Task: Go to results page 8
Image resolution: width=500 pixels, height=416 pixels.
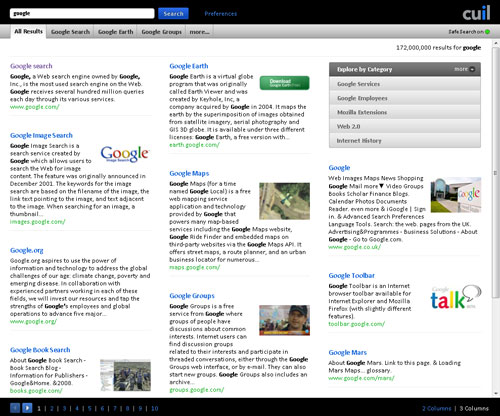Action: (x=127, y=408)
